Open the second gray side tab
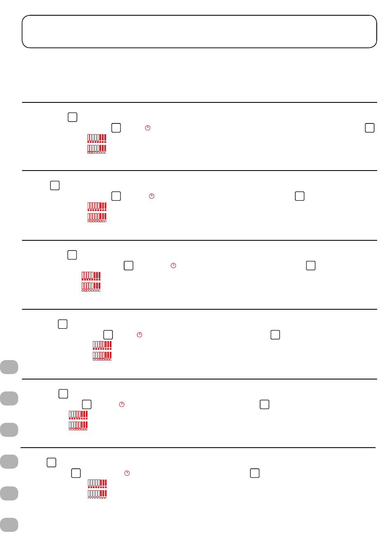392x555 pixels. 9,398
